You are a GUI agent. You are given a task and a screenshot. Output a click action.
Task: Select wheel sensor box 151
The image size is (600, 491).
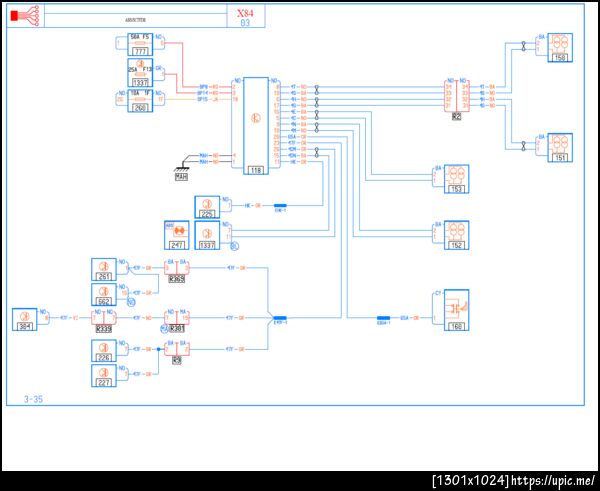click(x=560, y=148)
